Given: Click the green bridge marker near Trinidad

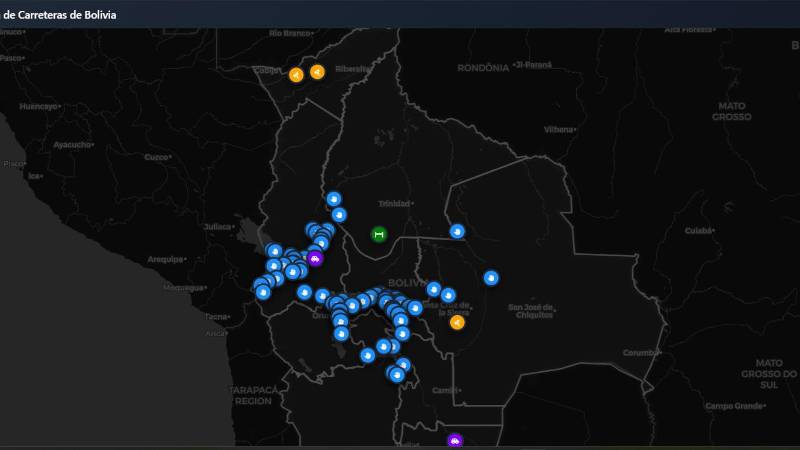Looking at the screenshot, I should [379, 234].
